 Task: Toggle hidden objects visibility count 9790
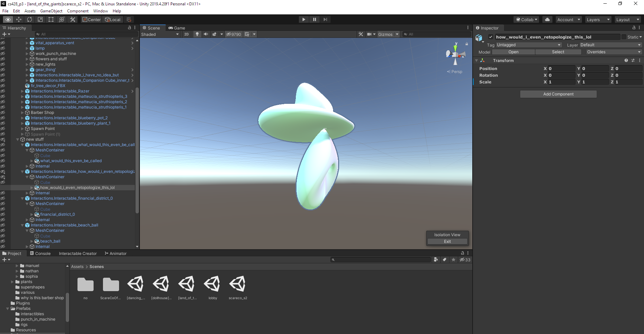click(233, 34)
